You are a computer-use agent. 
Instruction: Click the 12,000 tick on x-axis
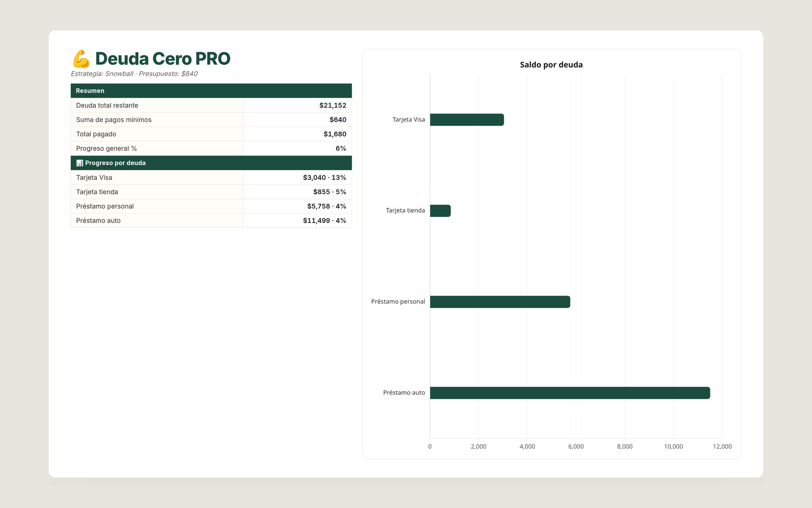click(x=722, y=447)
